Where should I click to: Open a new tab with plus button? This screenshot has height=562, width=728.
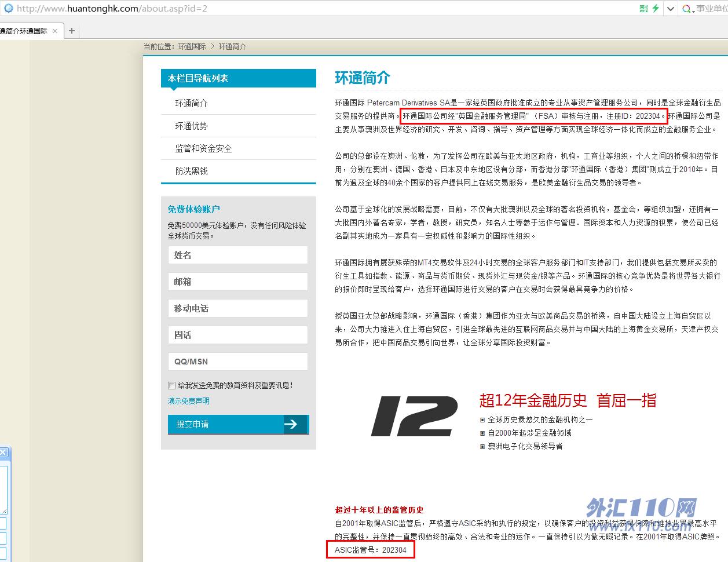[72, 31]
